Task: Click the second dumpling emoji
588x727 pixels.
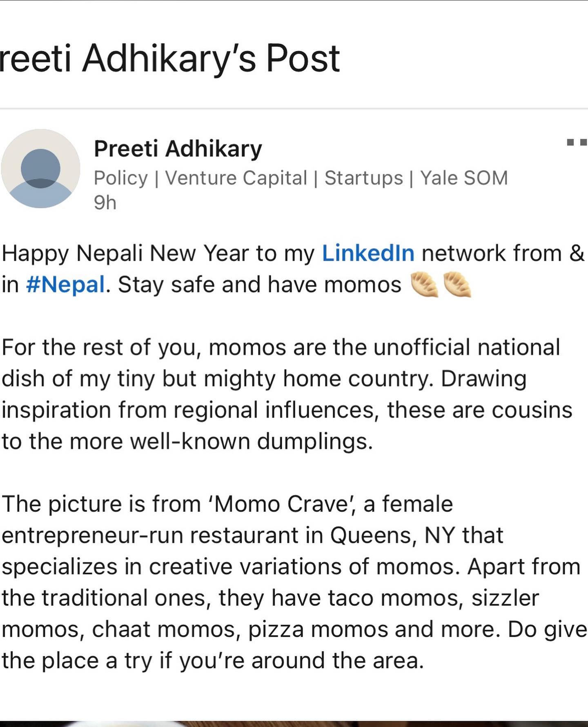Action: click(457, 285)
